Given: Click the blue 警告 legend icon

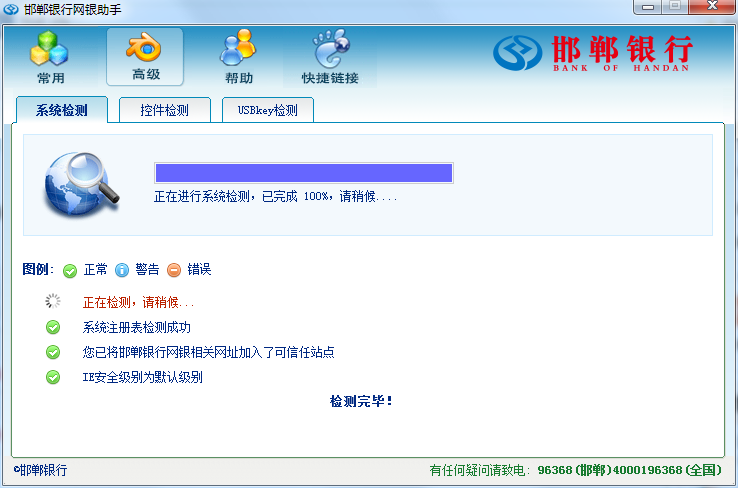Looking at the screenshot, I should [x=122, y=270].
